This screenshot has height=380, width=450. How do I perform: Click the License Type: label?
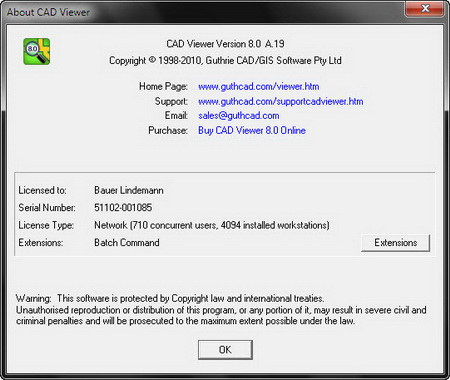click(46, 225)
